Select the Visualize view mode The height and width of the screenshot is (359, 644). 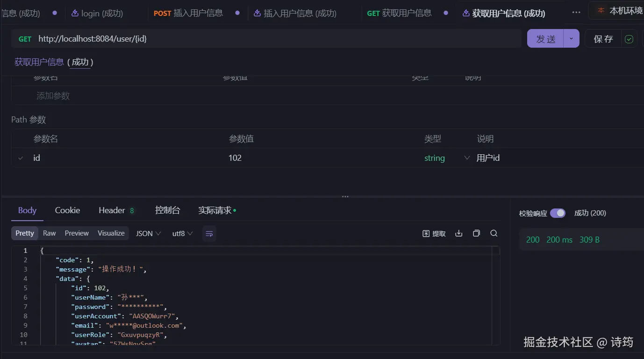tap(111, 233)
